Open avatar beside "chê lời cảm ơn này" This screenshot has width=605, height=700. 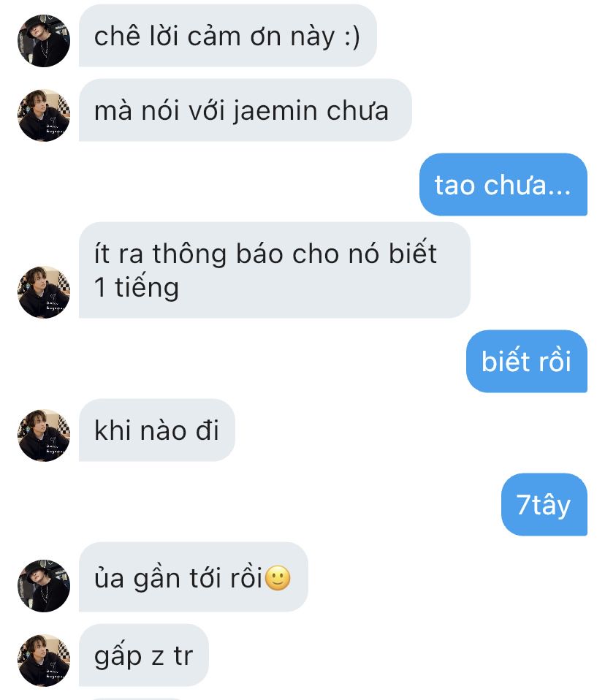click(x=44, y=41)
